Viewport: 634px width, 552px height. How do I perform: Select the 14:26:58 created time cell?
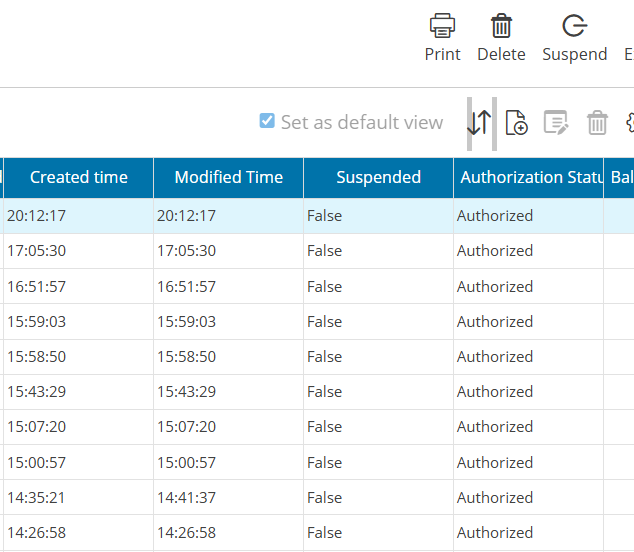point(36,533)
